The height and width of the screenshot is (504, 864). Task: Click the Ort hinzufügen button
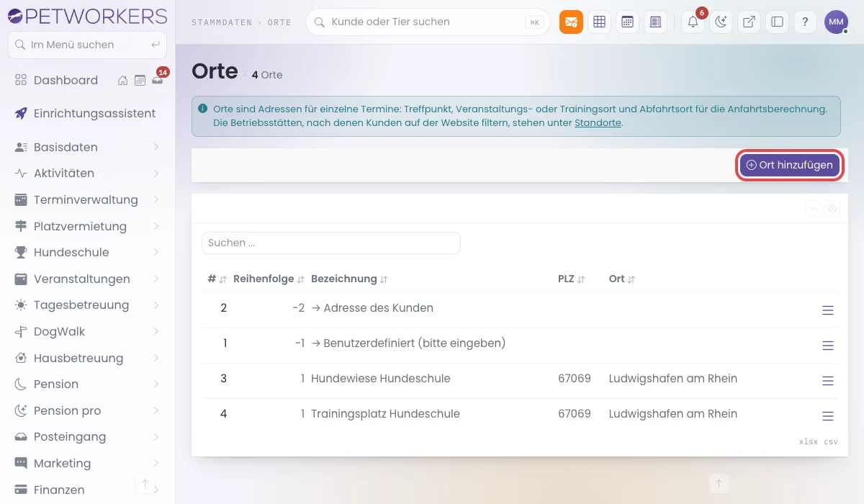coord(790,166)
